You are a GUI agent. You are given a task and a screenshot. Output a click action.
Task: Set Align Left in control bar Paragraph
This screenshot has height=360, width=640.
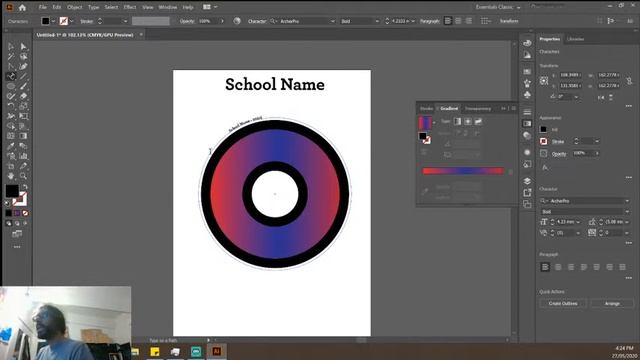(x=448, y=21)
